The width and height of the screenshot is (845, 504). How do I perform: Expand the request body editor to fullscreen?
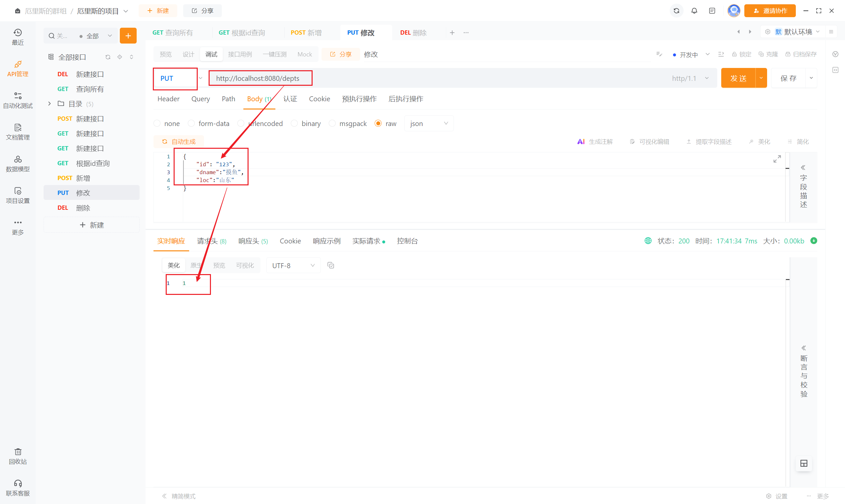tap(777, 159)
